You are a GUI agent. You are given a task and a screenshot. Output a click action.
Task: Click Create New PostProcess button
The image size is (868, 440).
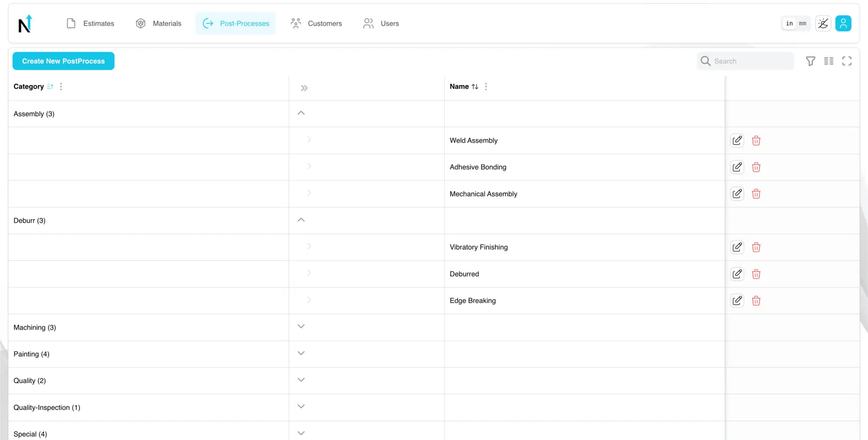tap(63, 61)
